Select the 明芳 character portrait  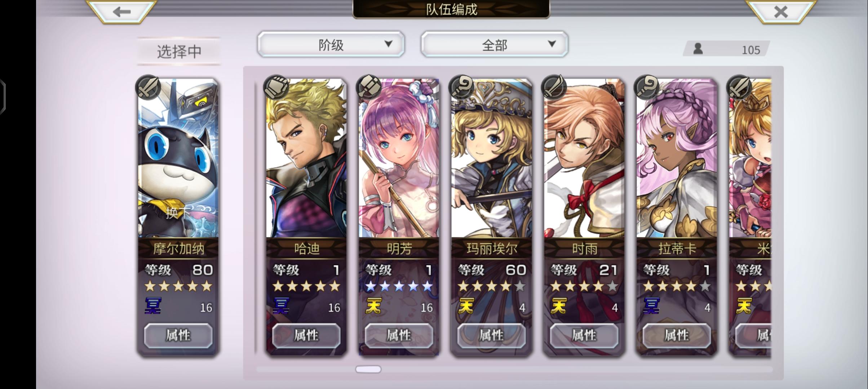click(x=399, y=158)
